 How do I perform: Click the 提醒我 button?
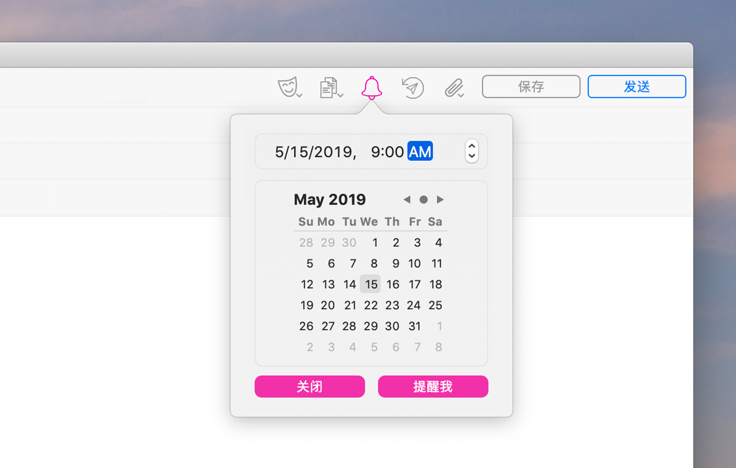433,386
